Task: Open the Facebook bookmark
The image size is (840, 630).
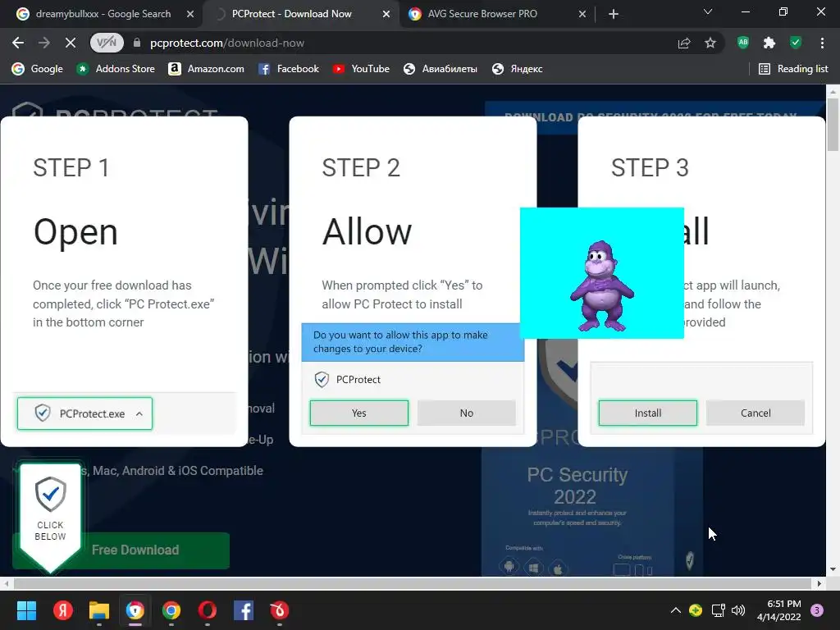Action: click(289, 69)
